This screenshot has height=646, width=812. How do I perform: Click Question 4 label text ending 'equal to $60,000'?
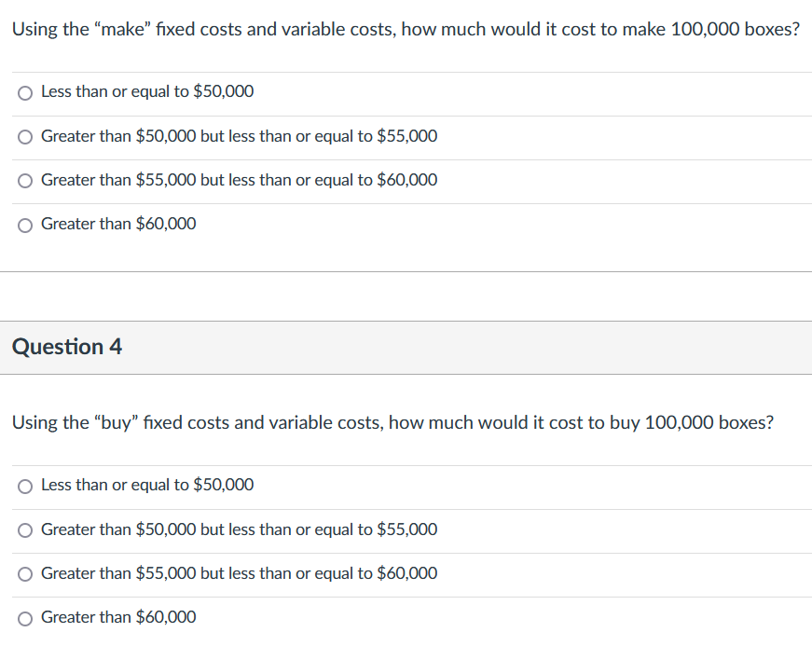click(240, 573)
